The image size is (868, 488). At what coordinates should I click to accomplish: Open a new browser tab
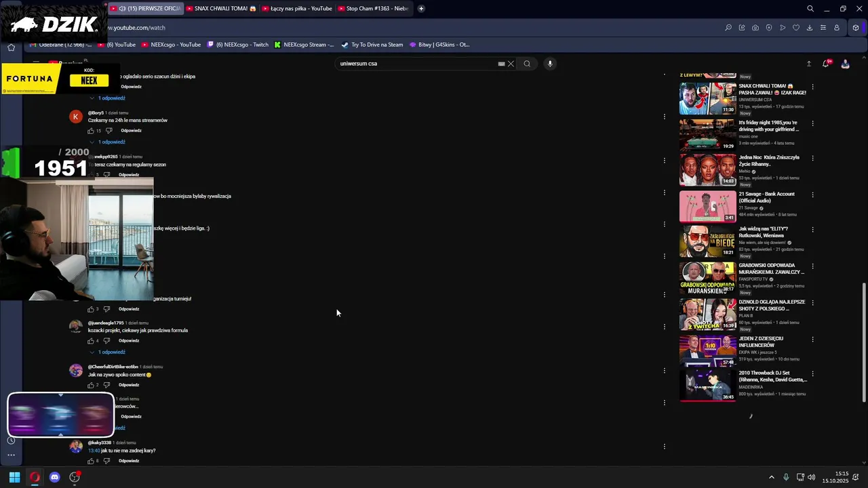[421, 9]
